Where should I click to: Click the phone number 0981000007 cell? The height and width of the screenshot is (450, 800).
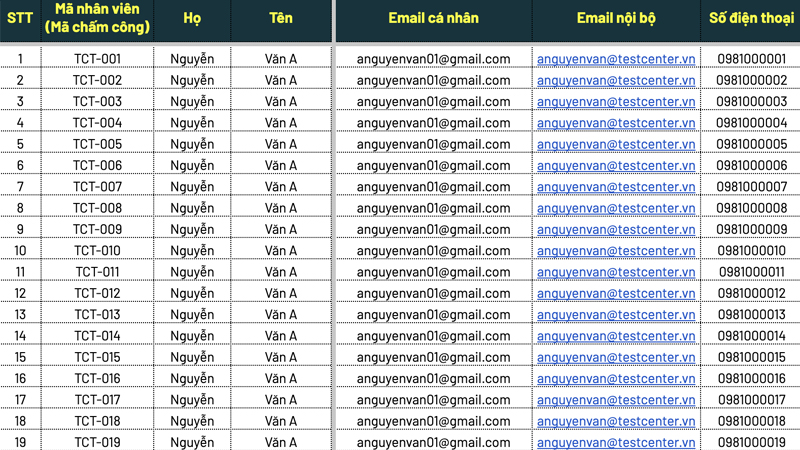751,187
